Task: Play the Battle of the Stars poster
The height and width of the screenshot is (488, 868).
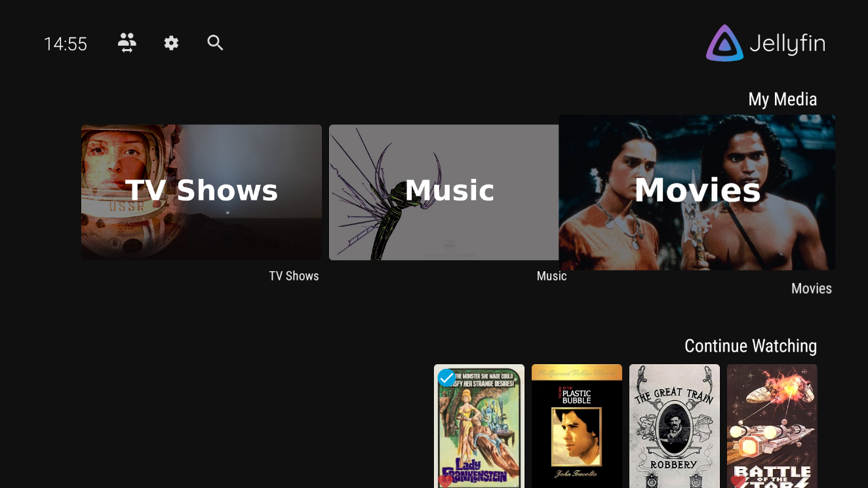Action: (772, 426)
